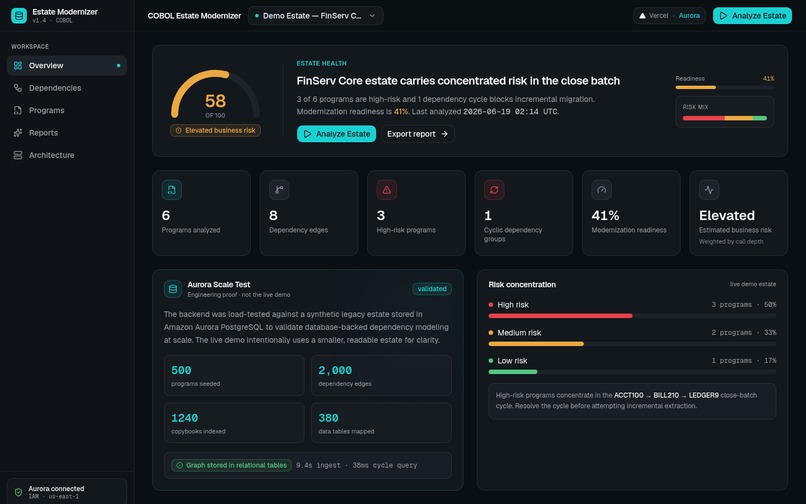
Task: Click the 'COBOL Estate Modernizer' header title
Action: [x=194, y=16]
